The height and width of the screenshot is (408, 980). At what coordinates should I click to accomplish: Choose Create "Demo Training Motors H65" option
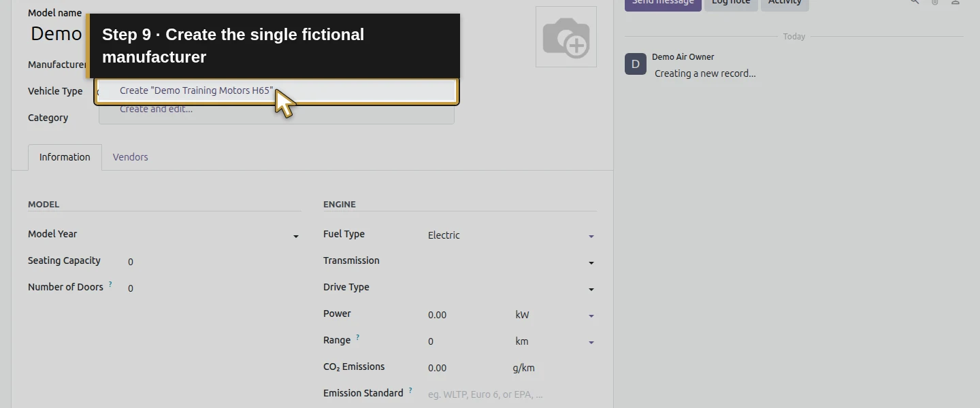coord(276,90)
